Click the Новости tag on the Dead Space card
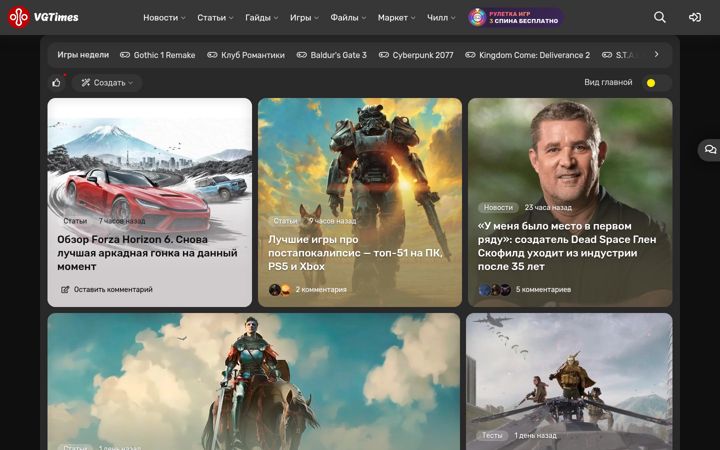The image size is (720, 450). coord(498,208)
